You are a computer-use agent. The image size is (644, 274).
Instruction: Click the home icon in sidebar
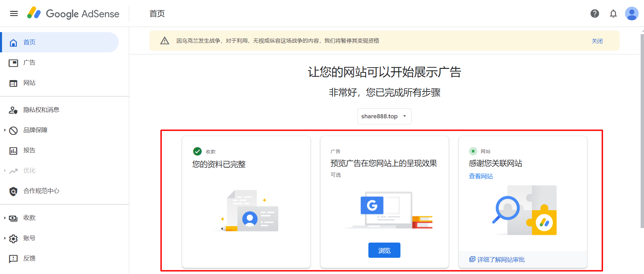click(13, 43)
